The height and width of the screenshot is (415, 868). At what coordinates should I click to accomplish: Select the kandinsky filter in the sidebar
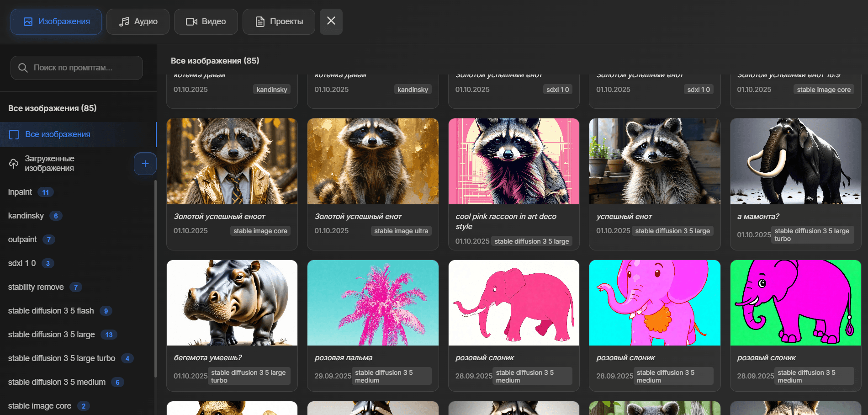26,216
